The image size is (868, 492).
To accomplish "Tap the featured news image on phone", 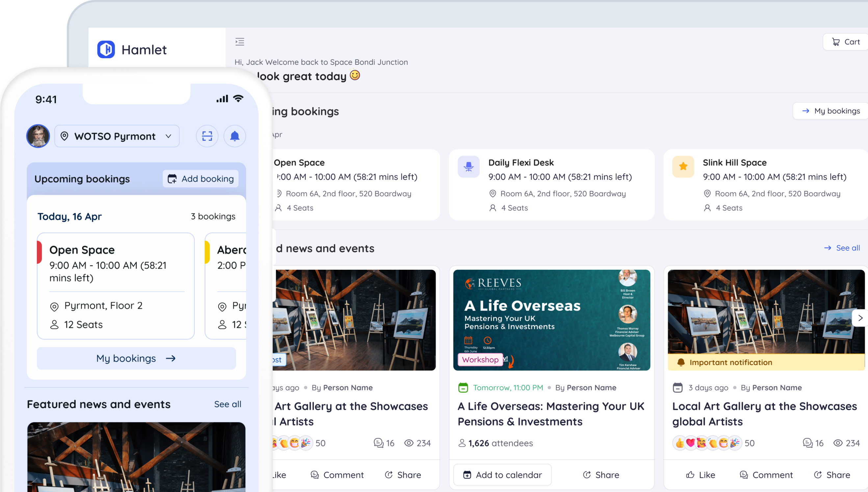I will click(136, 457).
